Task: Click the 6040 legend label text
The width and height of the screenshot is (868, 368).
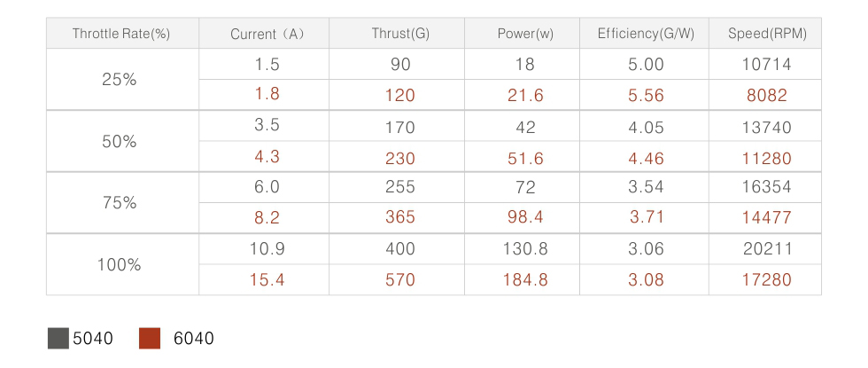Action: (x=194, y=339)
